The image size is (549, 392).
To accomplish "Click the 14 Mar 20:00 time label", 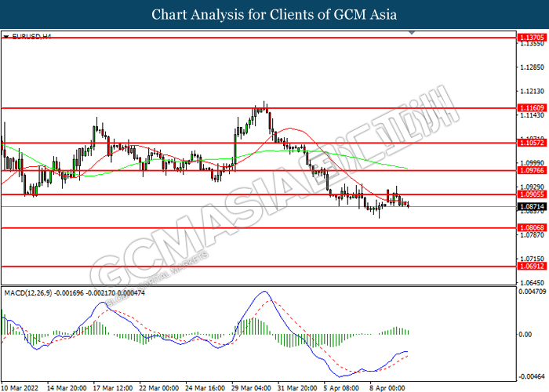I will (67, 388).
